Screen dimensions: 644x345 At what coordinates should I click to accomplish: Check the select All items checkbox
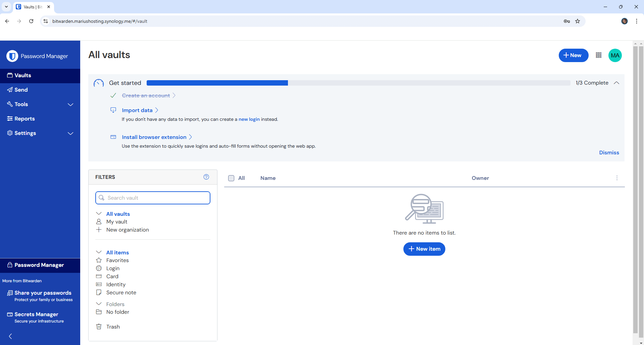(231, 178)
